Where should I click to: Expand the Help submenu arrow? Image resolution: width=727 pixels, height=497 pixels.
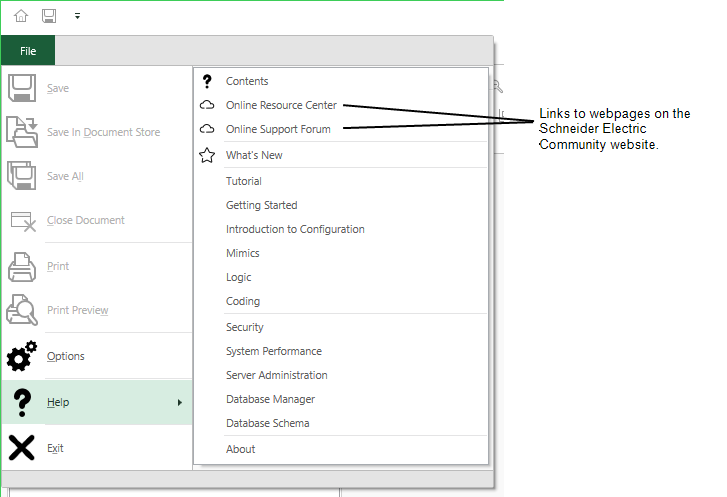[180, 403]
